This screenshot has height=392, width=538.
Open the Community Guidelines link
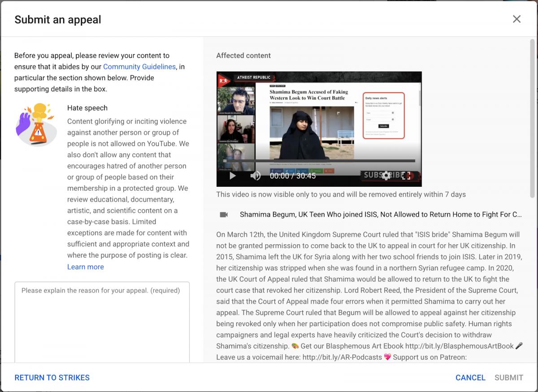pos(139,66)
